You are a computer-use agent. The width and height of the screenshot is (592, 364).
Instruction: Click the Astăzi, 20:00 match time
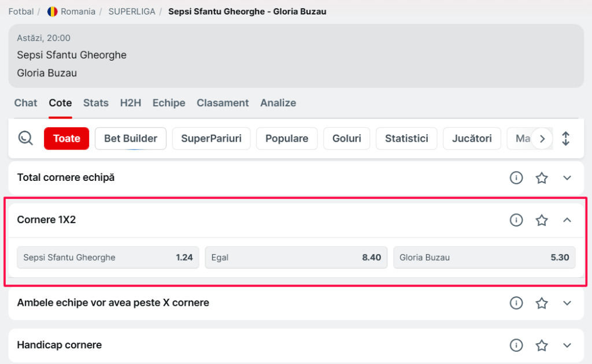[x=43, y=38]
